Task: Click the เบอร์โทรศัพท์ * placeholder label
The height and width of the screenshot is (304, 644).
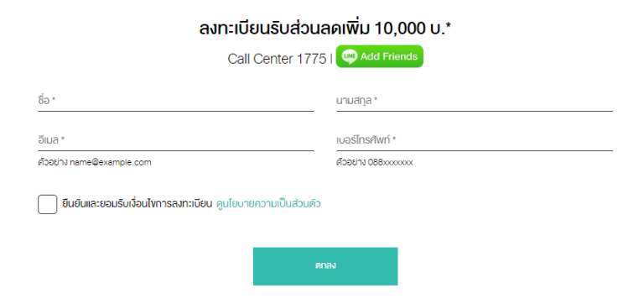Action: [x=366, y=140]
